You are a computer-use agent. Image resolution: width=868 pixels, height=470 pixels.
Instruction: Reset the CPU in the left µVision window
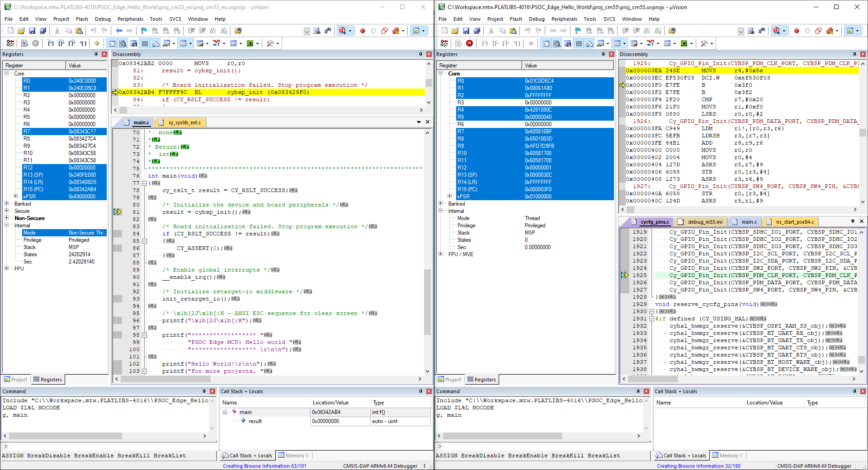click(x=10, y=43)
